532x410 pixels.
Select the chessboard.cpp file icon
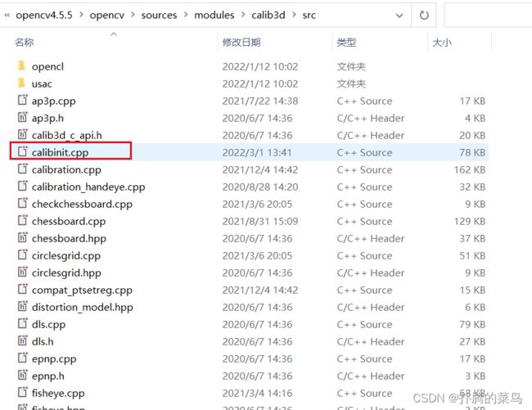click(22, 220)
